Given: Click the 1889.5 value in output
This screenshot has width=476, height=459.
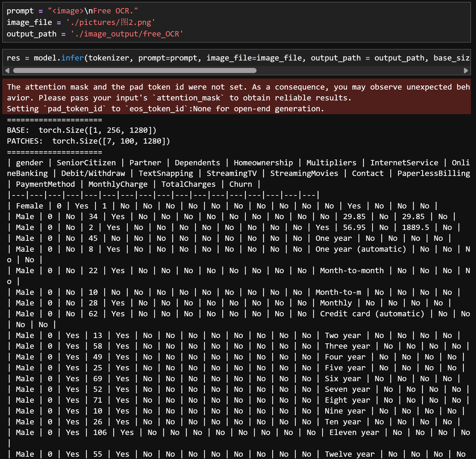Looking at the screenshot, I should 415,227.
